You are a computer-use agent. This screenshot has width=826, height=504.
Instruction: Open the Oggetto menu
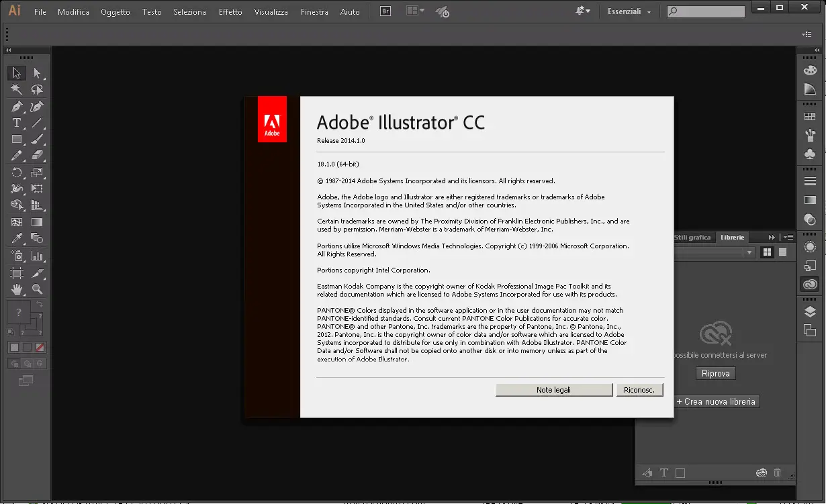click(x=116, y=12)
